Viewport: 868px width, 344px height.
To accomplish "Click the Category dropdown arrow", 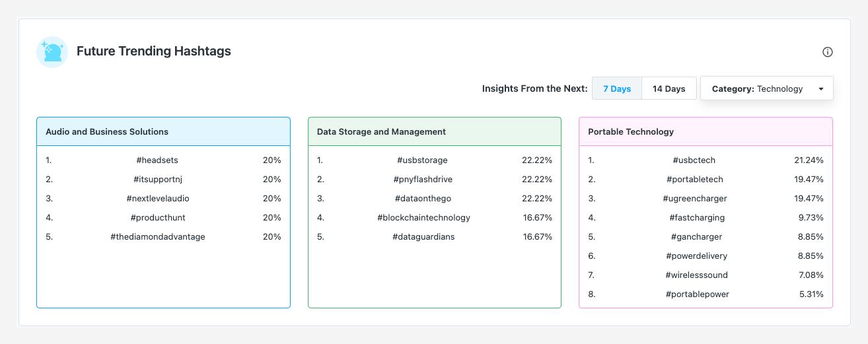I will 820,89.
